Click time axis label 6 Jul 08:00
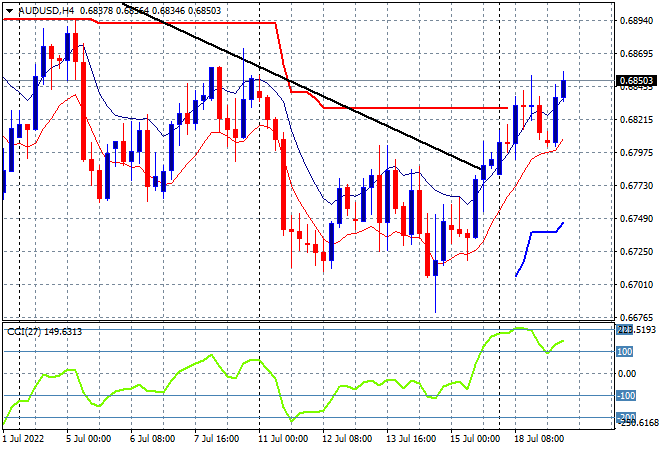Image resolution: width=660 pixels, height=450 pixels. (x=152, y=439)
